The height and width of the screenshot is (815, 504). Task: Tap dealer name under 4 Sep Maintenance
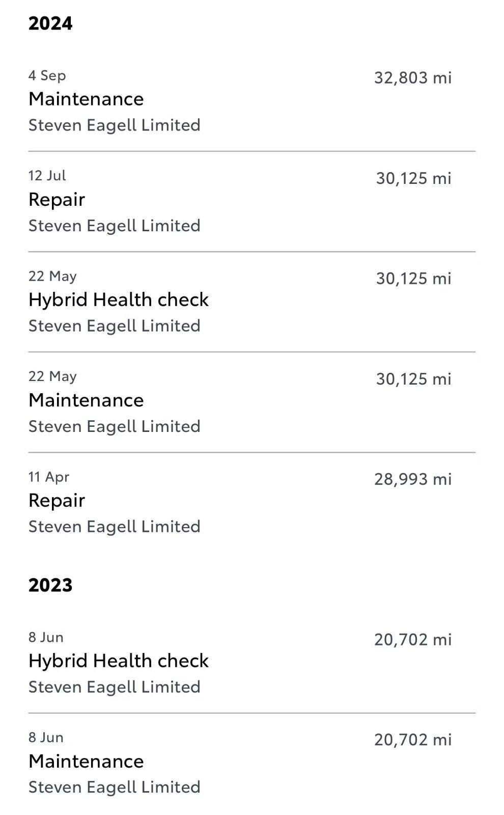coord(114,125)
